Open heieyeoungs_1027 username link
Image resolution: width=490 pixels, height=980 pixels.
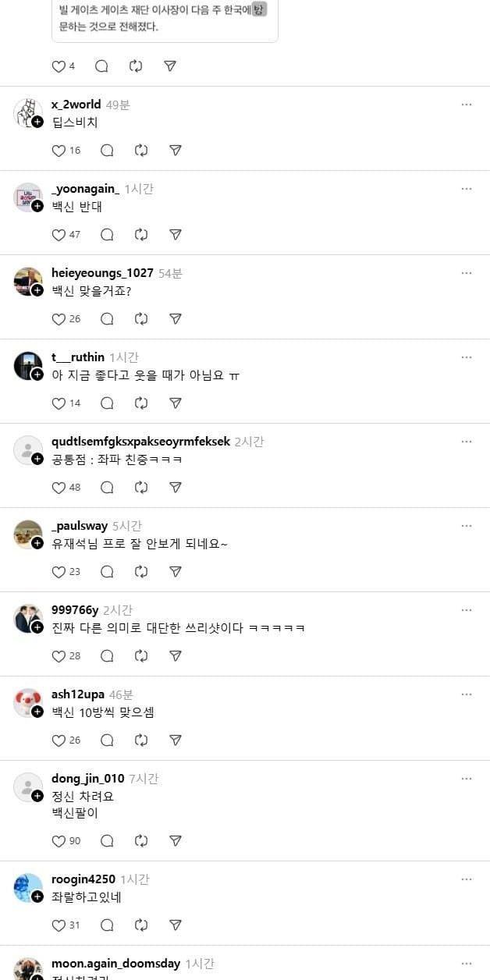102,273
